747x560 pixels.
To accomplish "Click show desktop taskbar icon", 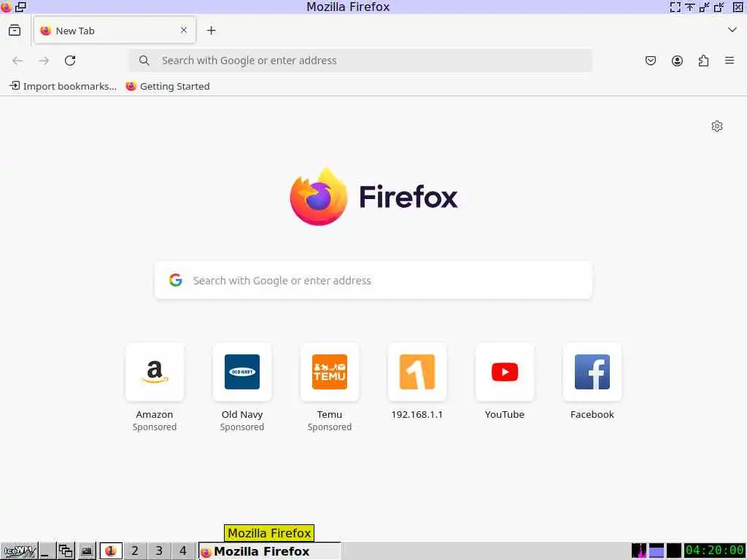I will 47,551.
